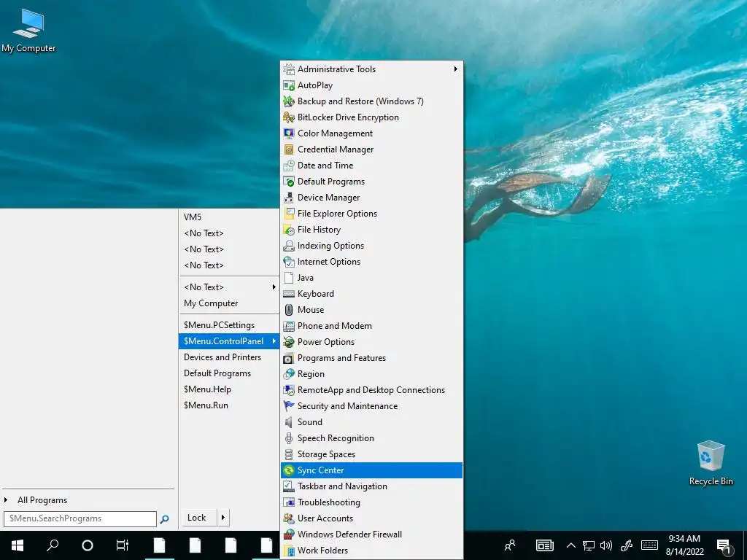Click the Java entry

tap(371, 278)
